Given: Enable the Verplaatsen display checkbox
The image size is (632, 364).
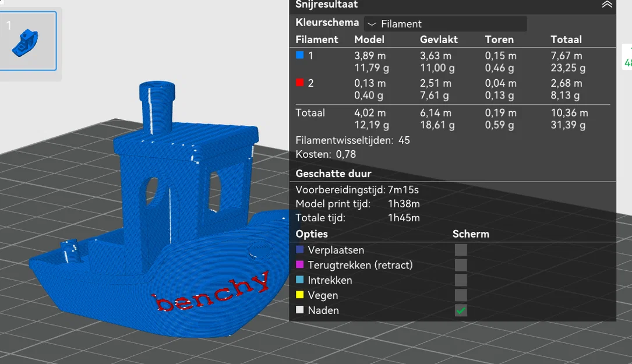Looking at the screenshot, I should tap(461, 249).
